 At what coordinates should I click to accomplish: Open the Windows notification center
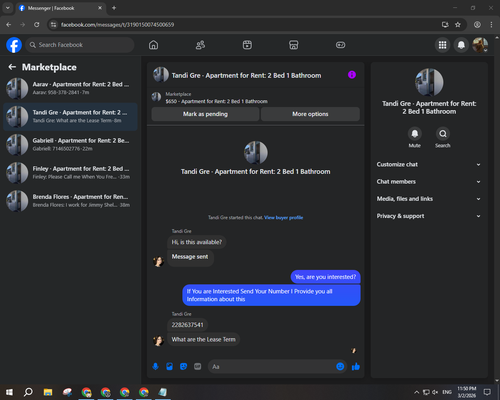click(487, 392)
